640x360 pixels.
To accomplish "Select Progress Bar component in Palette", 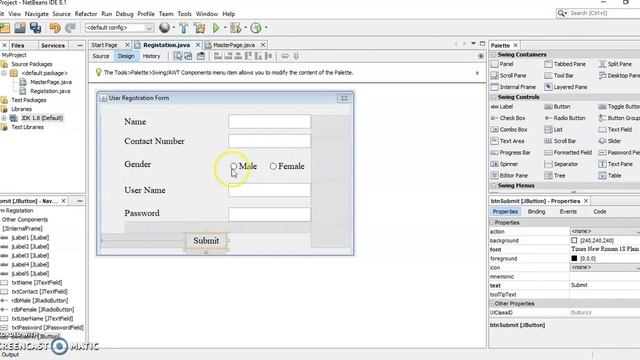I will 510,152.
